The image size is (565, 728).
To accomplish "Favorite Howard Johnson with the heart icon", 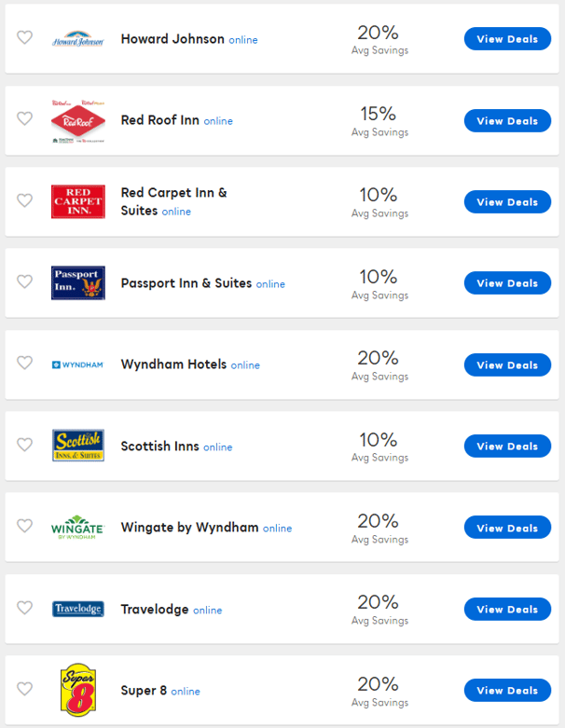I will click(x=24, y=38).
